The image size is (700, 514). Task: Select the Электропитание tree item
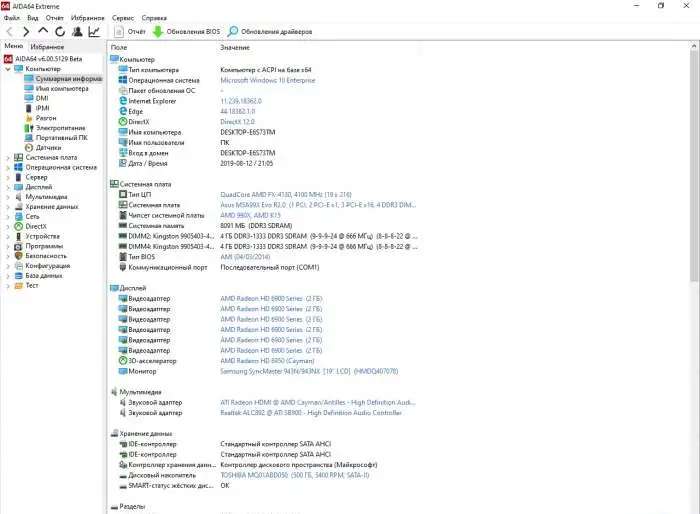pyautogui.click(x=60, y=128)
